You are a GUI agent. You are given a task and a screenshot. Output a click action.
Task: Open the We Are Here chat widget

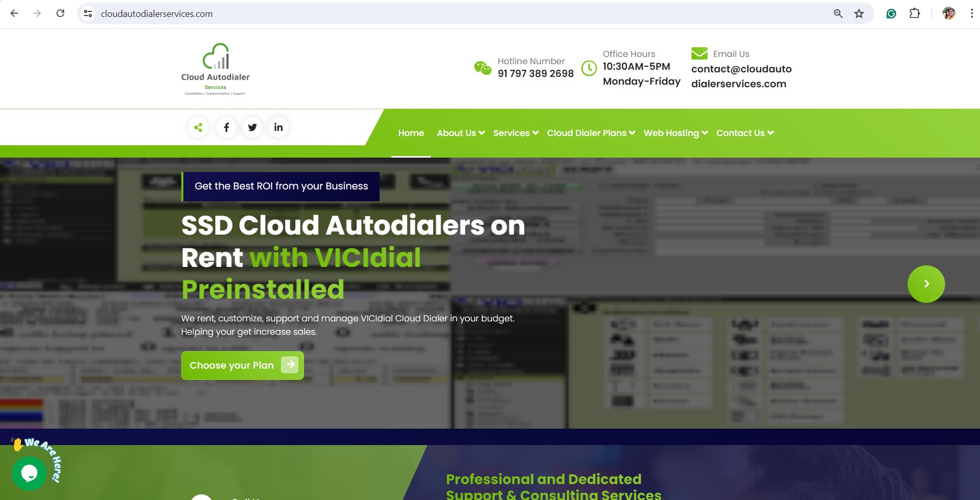point(30,473)
